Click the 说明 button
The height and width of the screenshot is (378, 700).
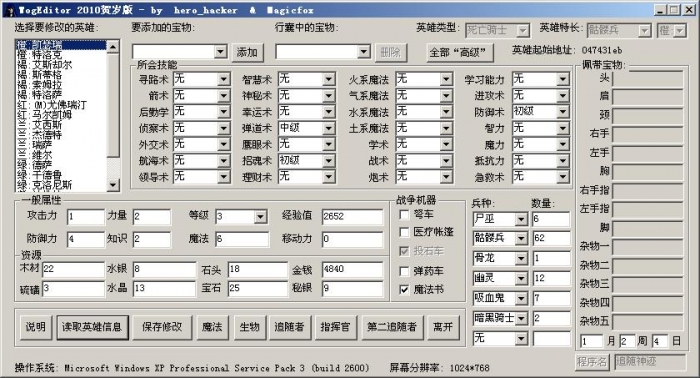35,327
